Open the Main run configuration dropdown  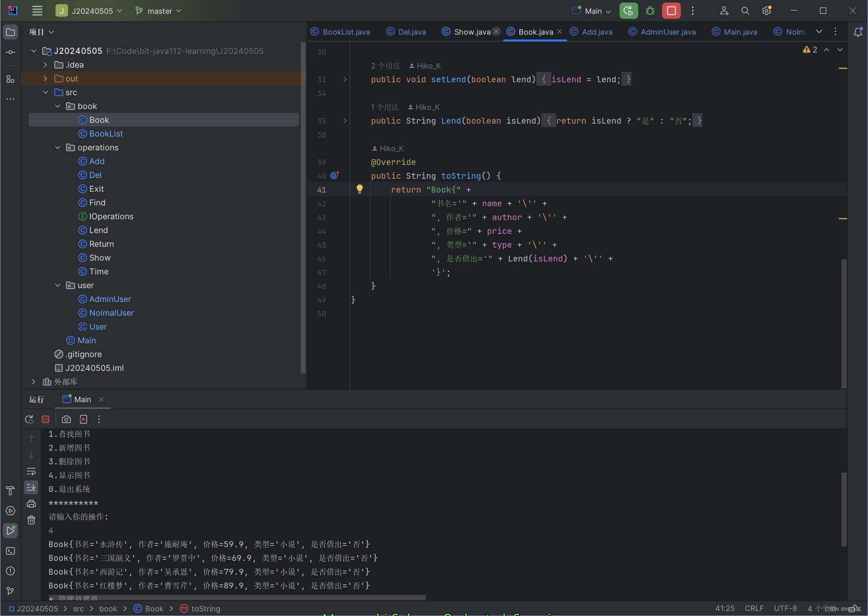[592, 11]
